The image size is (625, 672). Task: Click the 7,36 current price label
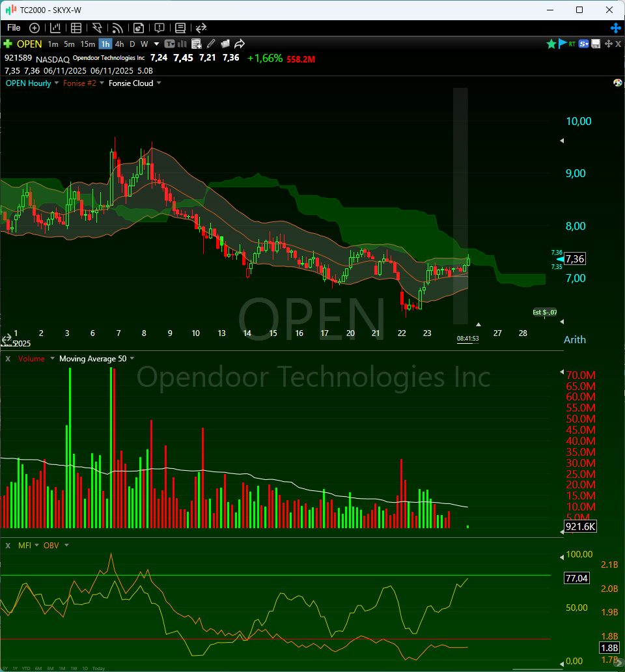pos(574,259)
